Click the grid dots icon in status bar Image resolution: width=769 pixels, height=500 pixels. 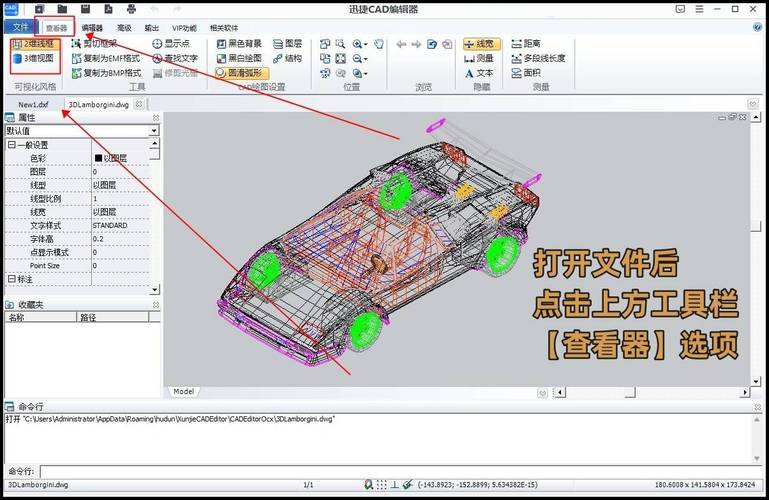coord(382,485)
